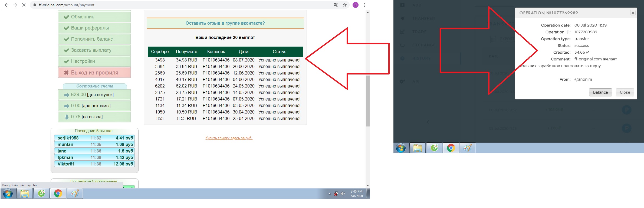Click the Viktor81 payout entry
Image resolution: width=644 pixels, height=208 pixels.
94,164
